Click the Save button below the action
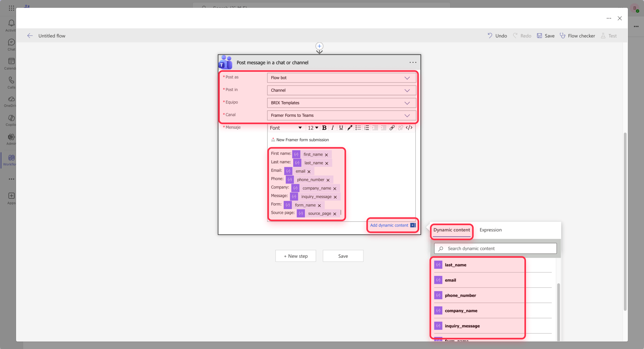 tap(343, 256)
